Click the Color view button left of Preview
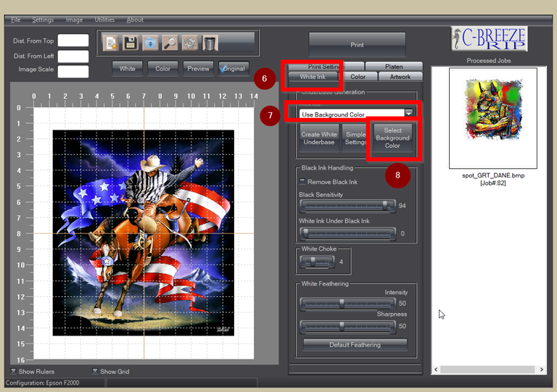The height and width of the screenshot is (392, 557). (x=162, y=68)
